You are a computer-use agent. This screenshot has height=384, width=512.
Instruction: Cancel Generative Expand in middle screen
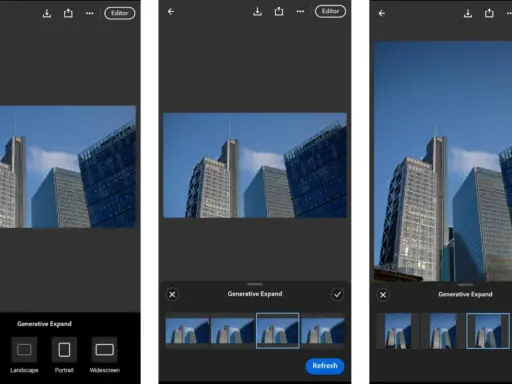172,295
